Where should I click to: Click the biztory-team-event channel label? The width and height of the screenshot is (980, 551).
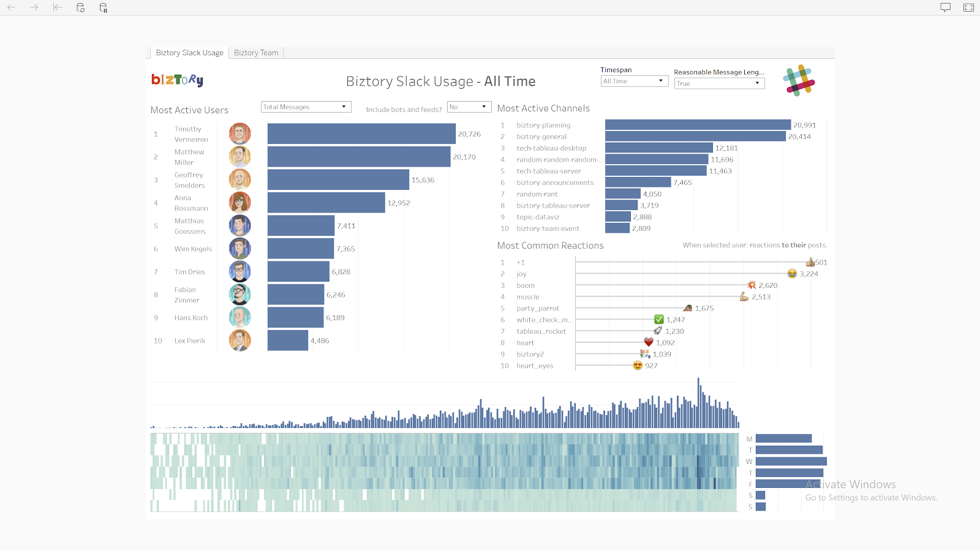click(x=548, y=228)
